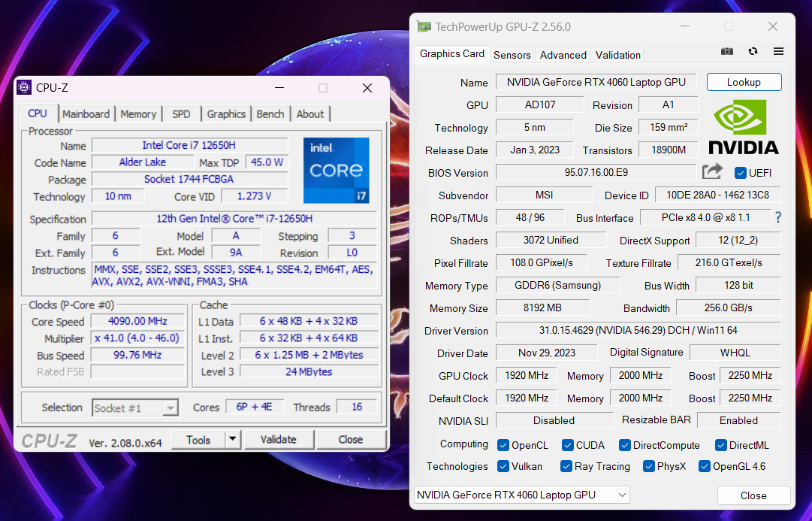This screenshot has width=812, height=521.
Task: Click the Level 3 cache value 24 MBytes
Action: coord(309,371)
